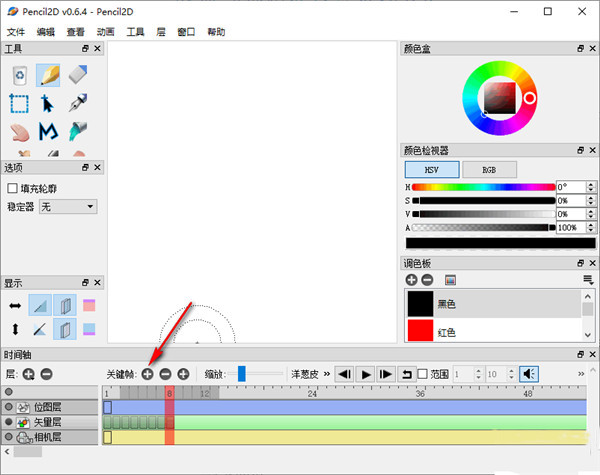Viewport: 600px width, 475px height.
Task: Switch color inspector to RGB
Action: pyautogui.click(x=489, y=170)
